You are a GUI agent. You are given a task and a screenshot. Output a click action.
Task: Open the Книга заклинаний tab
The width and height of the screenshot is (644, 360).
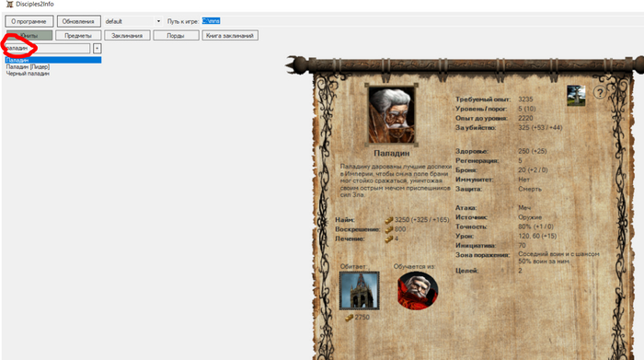230,36
